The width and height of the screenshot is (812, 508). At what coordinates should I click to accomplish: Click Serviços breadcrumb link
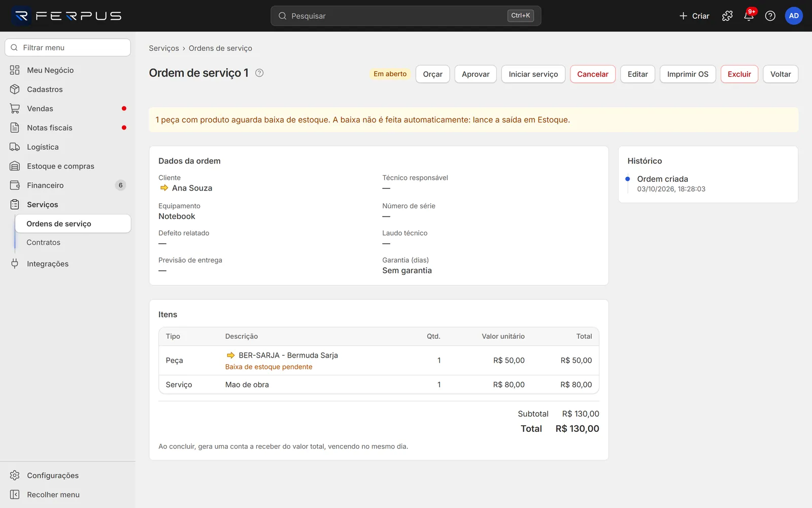(x=164, y=48)
